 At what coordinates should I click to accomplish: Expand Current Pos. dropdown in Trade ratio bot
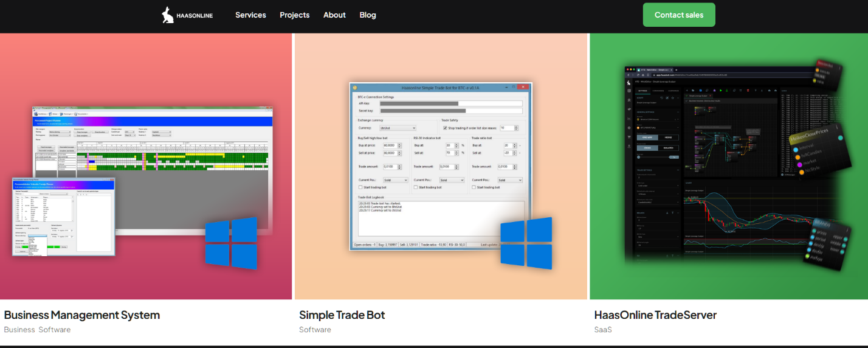point(510,180)
